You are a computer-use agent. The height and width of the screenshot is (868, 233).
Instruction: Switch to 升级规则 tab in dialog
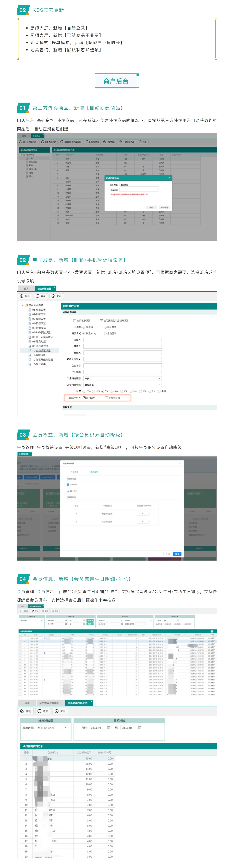coord(74,472)
